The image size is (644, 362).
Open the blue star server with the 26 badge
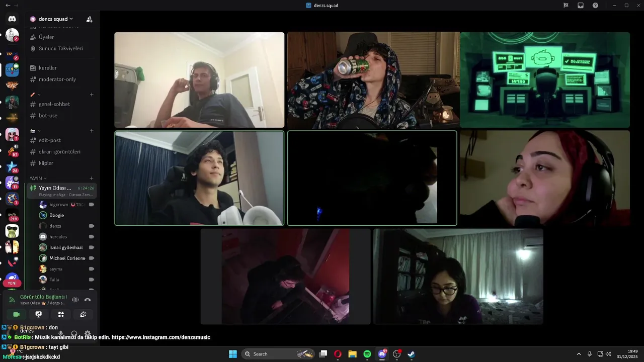tap(12, 166)
